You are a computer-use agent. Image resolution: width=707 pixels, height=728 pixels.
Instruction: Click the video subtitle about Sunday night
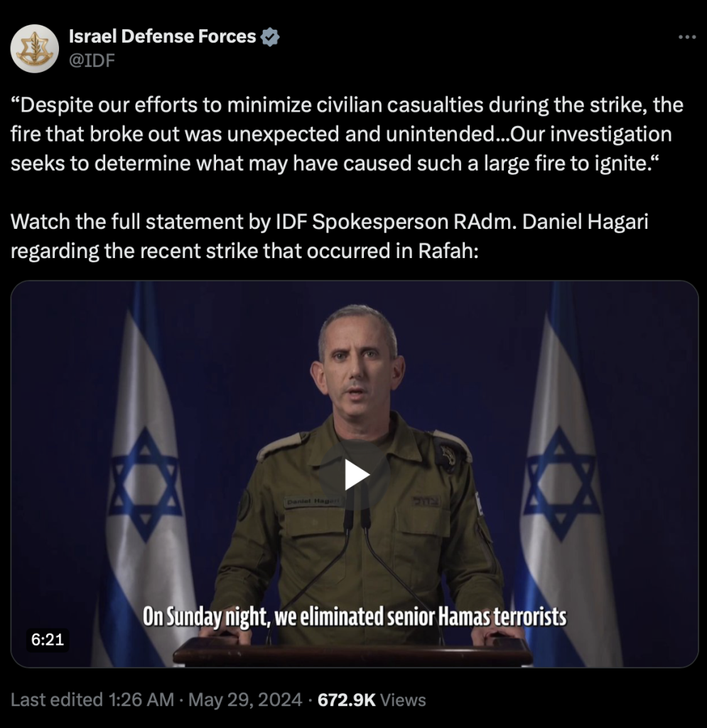pos(355,616)
